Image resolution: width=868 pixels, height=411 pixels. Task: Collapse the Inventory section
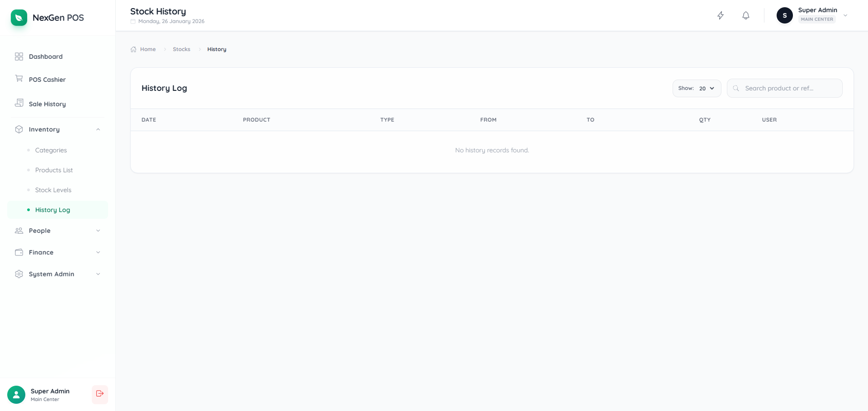point(98,129)
